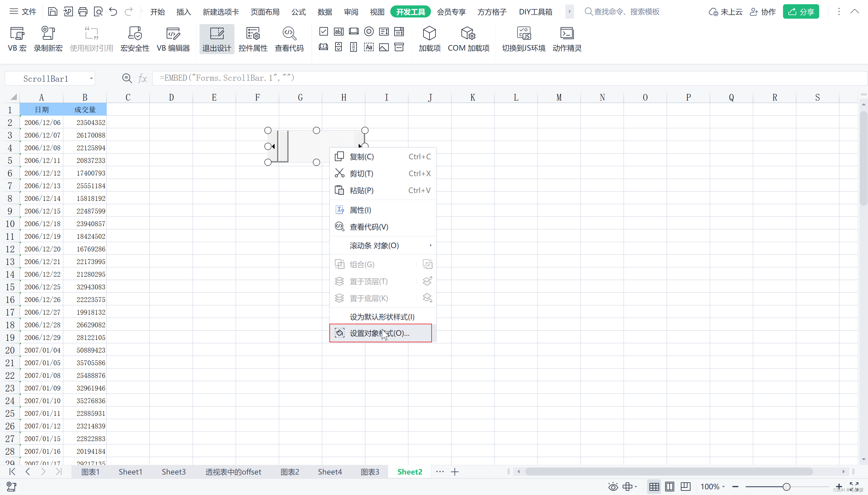Switch to 数据 ribbon tab
The height and width of the screenshot is (495, 868).
coord(325,12)
